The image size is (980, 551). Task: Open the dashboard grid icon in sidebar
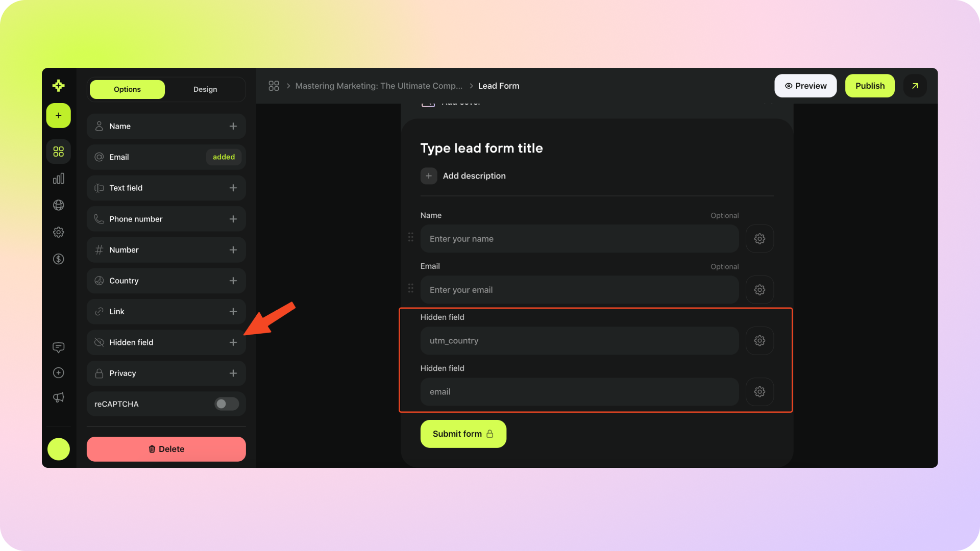(58, 152)
